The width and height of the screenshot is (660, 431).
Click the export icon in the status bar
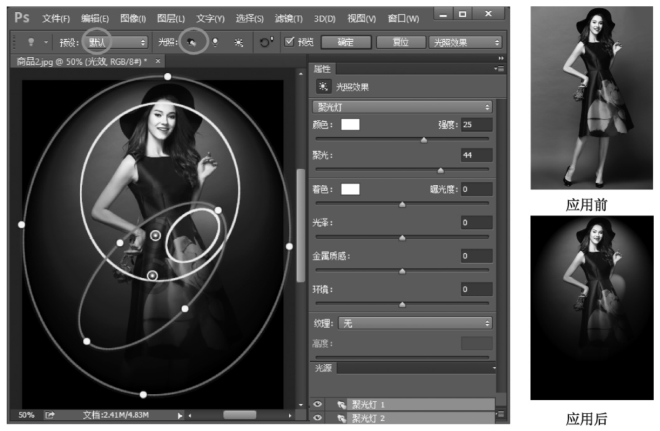click(x=49, y=414)
